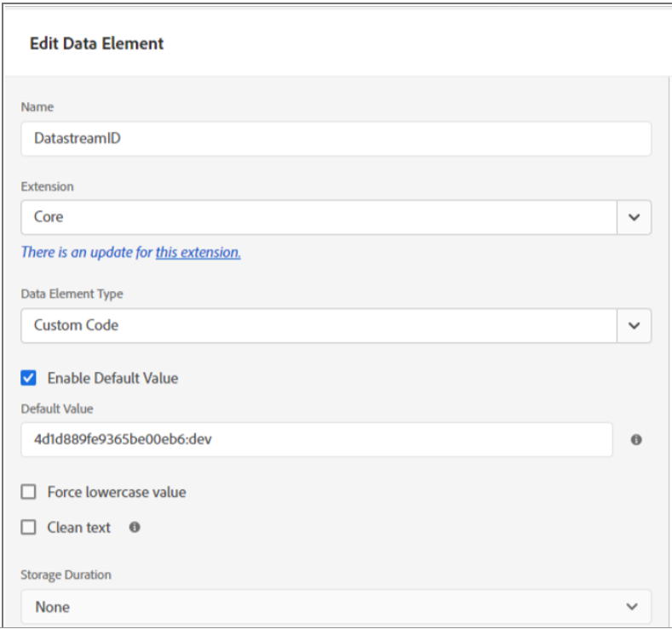Screen dimensions: 672x629
Task: Click the Edit Data Element heading
Action: coord(97,43)
